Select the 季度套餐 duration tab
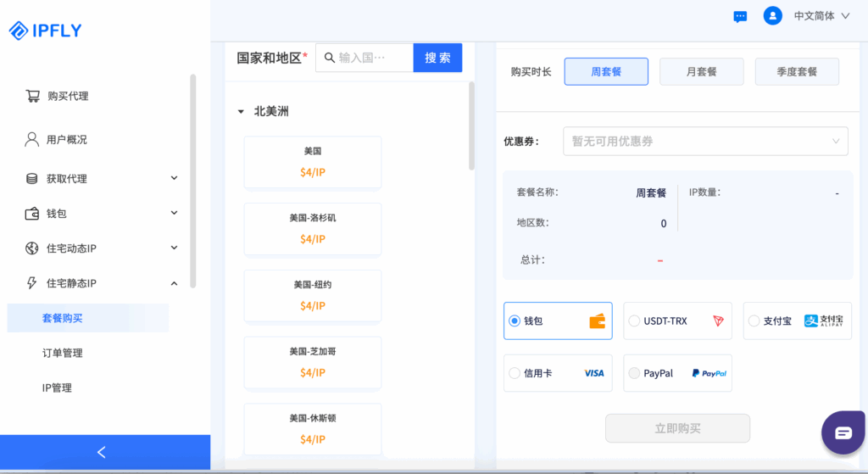 [x=797, y=71]
